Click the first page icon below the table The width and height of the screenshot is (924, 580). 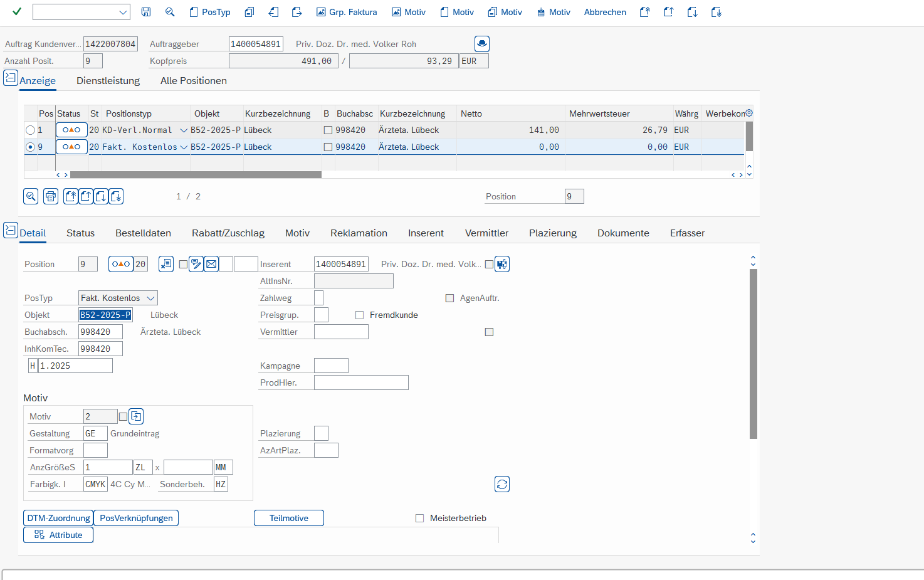tap(71, 196)
